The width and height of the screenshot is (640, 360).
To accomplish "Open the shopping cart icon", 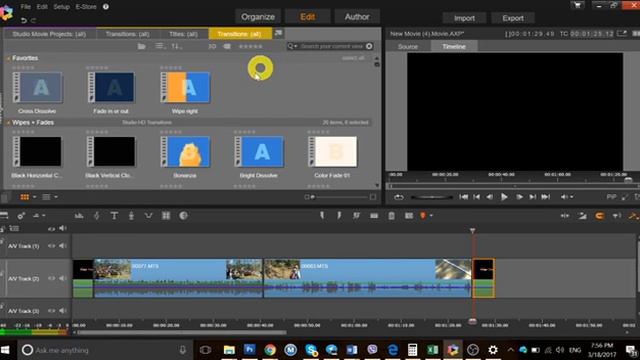I will [577, 5].
